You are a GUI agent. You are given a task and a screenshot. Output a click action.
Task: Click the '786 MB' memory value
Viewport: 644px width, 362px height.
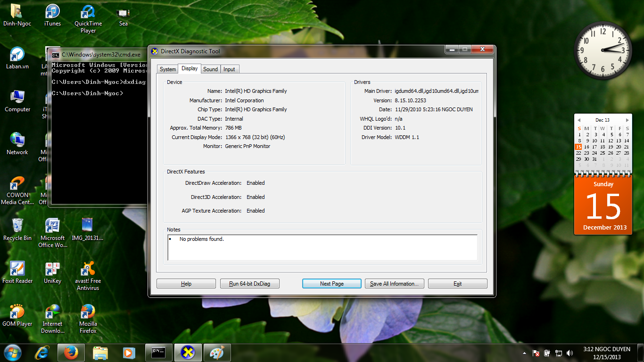pos(233,128)
